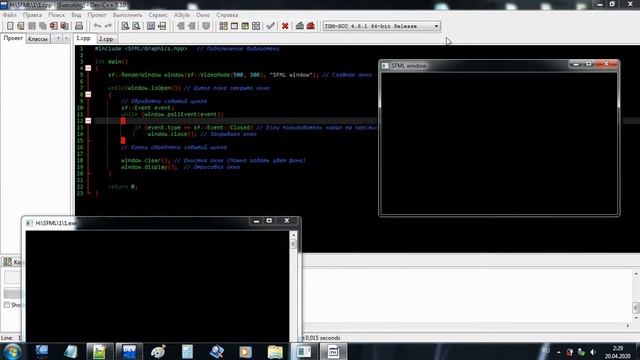This screenshot has width=640, height=360.
Task: Click the Rebuild All toolbar icon
Action: coord(256,26)
